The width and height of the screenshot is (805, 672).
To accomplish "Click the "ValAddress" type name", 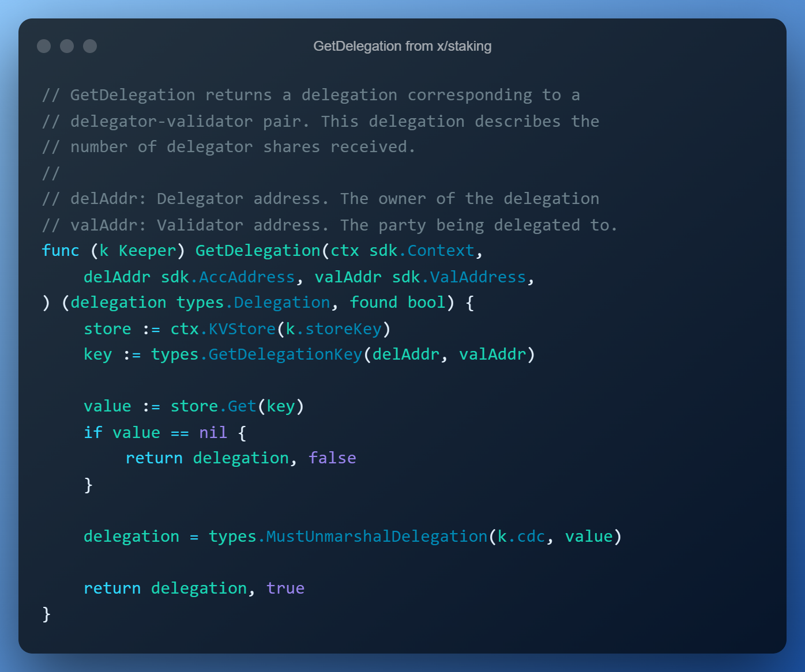I will pos(479,277).
